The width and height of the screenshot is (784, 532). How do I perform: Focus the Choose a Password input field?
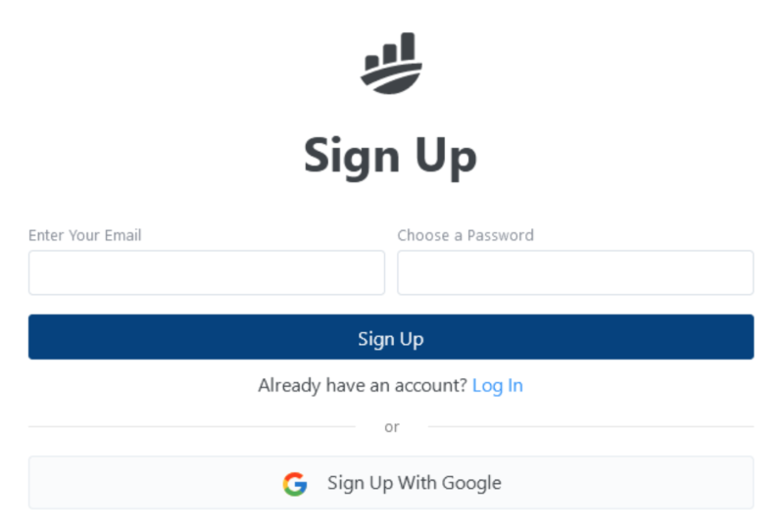click(575, 272)
